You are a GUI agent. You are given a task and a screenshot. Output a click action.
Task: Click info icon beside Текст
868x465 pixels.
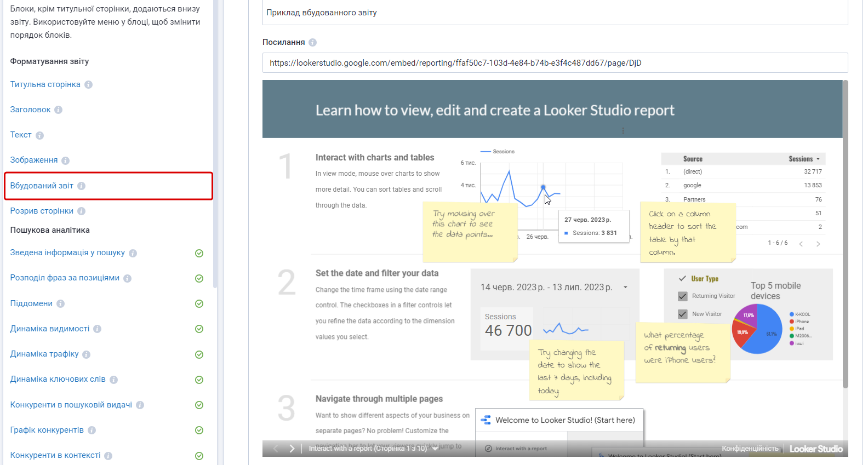click(x=39, y=135)
